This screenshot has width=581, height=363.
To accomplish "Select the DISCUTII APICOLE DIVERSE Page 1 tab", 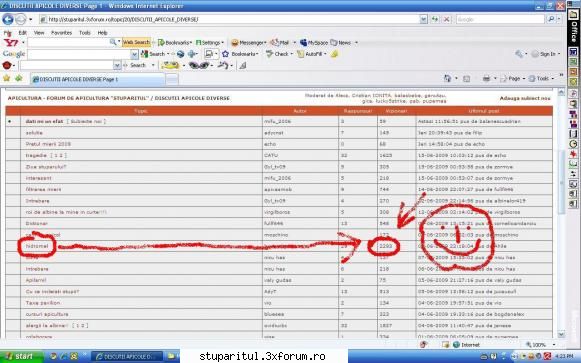I will [98, 79].
